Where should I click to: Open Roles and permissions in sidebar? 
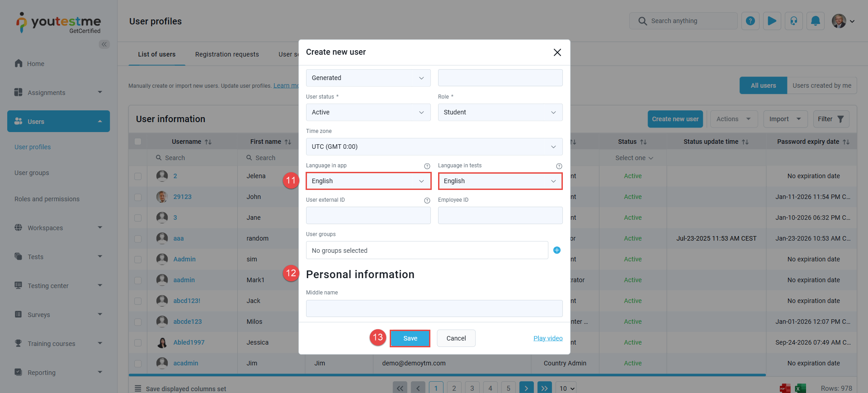[47, 199]
